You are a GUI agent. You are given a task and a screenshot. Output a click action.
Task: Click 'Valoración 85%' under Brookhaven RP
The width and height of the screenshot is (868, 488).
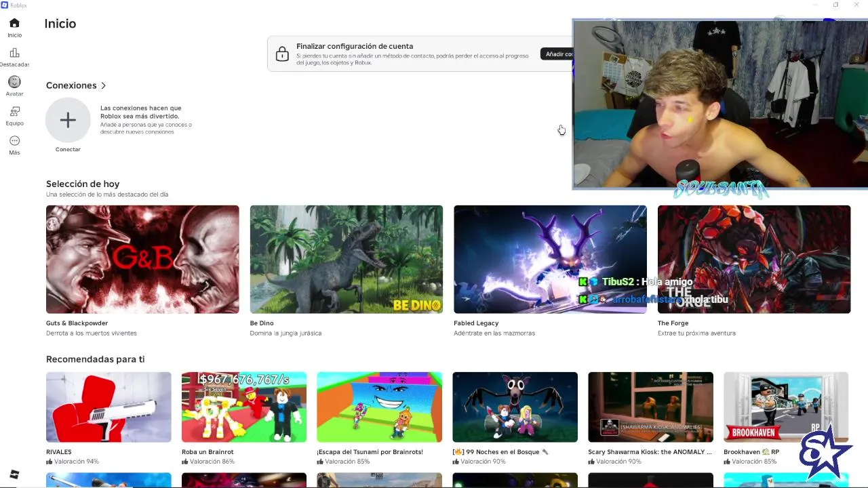(750, 462)
